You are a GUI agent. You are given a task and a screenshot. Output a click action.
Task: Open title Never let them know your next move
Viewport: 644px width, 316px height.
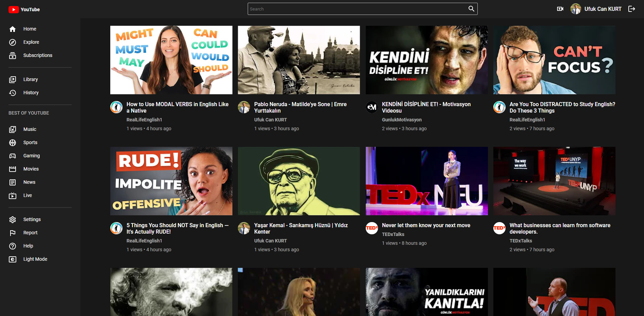(426, 225)
